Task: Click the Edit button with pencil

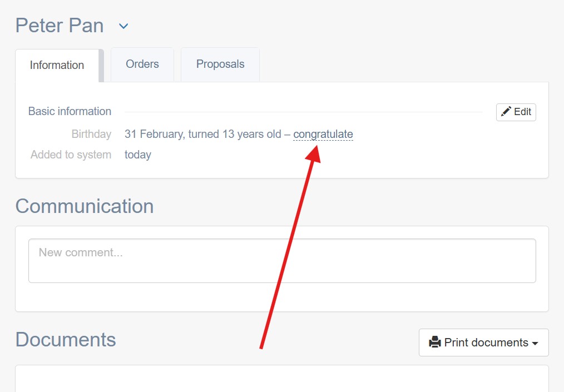Action: coord(516,112)
